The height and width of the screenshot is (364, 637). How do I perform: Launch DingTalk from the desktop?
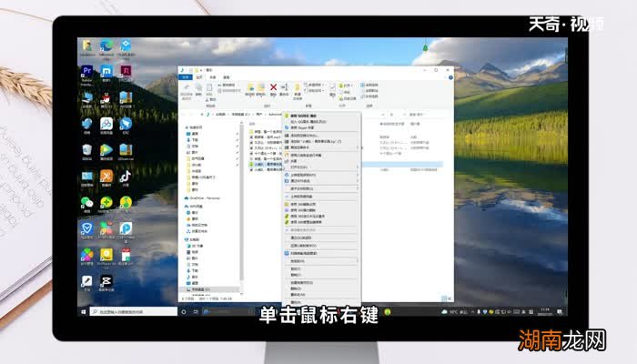pos(126,124)
